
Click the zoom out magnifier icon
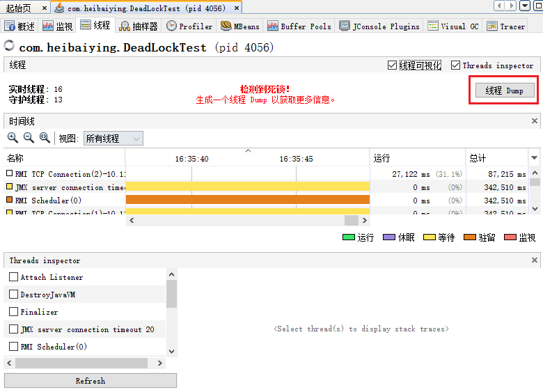pyautogui.click(x=29, y=138)
